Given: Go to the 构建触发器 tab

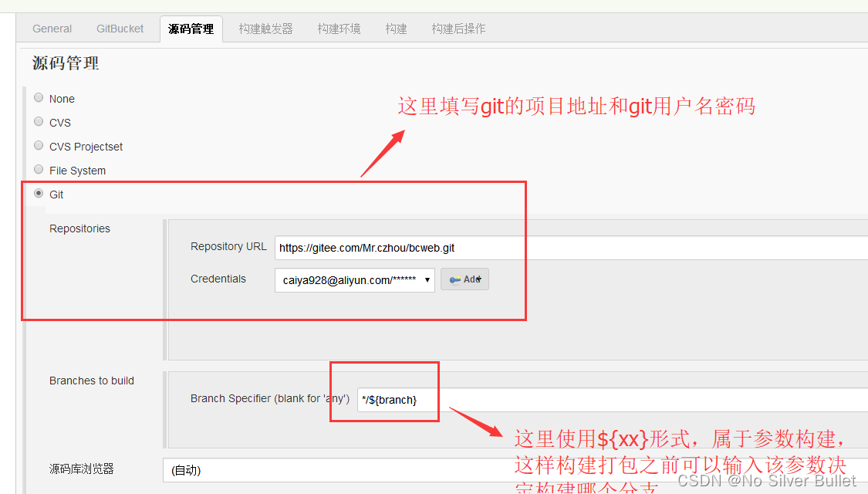Looking at the screenshot, I should click(x=265, y=29).
